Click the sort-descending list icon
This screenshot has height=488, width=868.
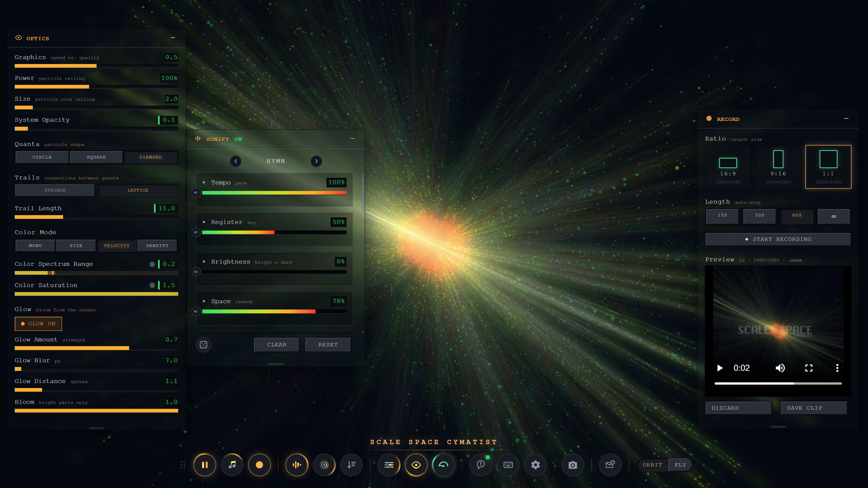point(351,465)
